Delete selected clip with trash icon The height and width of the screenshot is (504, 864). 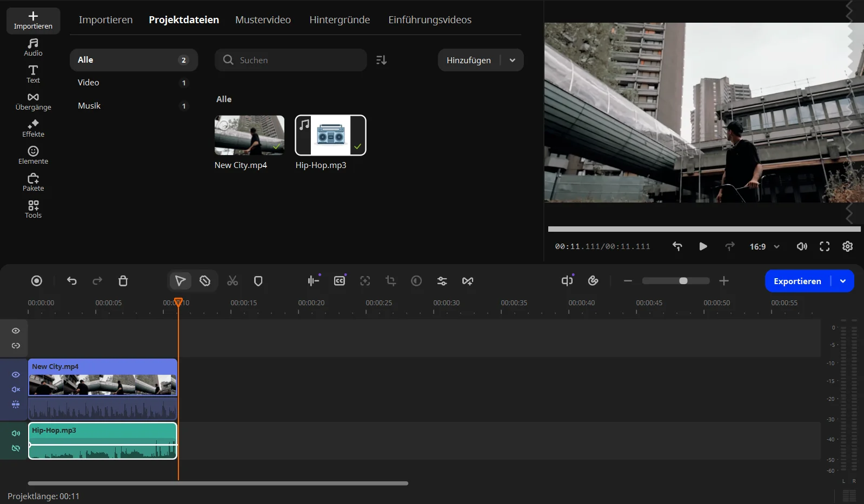123,281
